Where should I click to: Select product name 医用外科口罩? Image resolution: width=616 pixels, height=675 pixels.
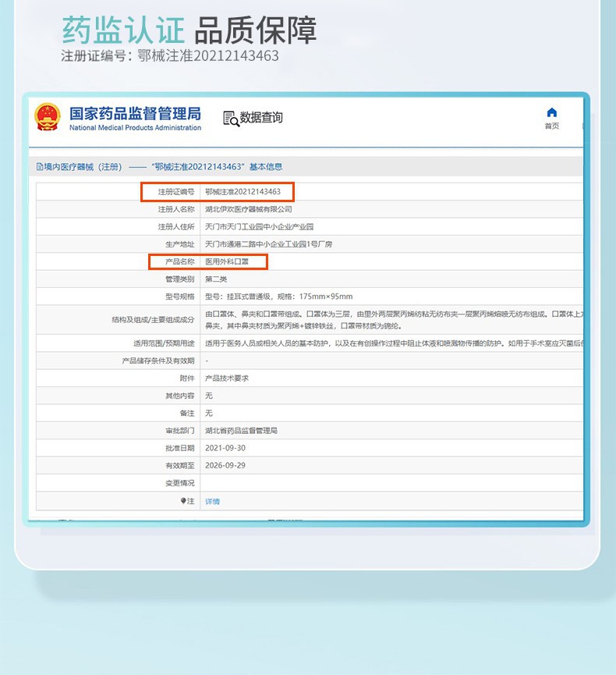click(227, 261)
